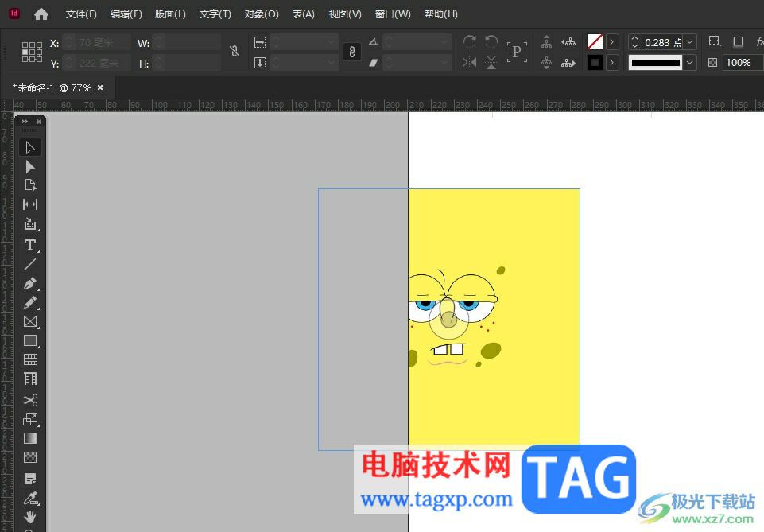764x532 pixels.
Task: Activate the Pen tool
Action: pos(30,284)
